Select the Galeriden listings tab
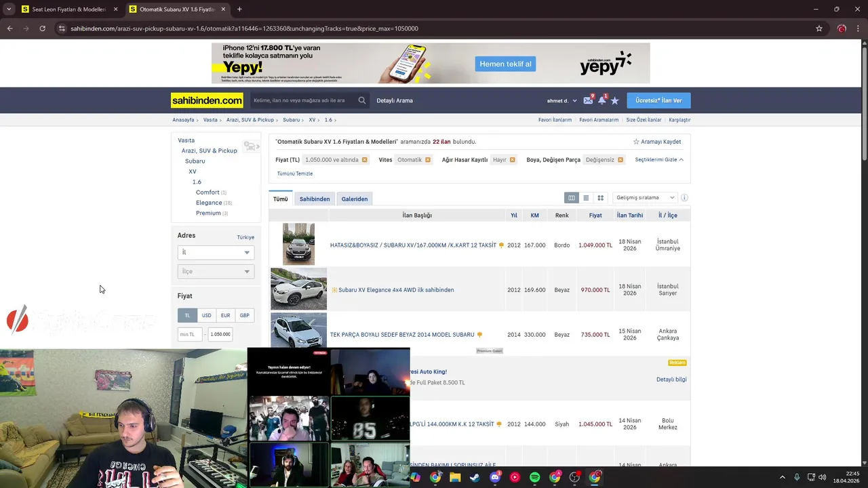Viewport: 868px width, 488px height. tap(355, 199)
